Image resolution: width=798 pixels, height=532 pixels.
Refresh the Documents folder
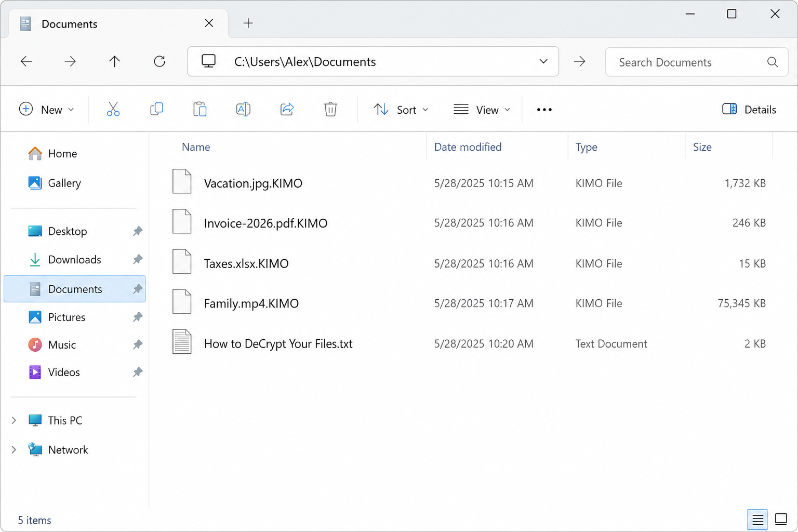[159, 61]
